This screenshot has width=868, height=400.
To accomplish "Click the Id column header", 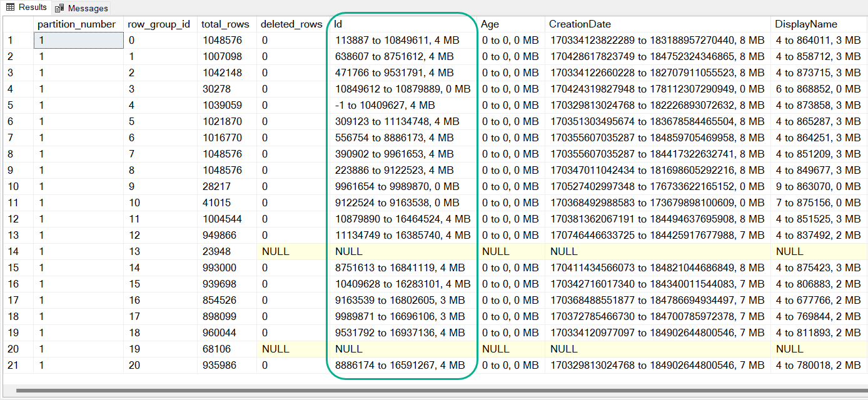I will [x=405, y=24].
